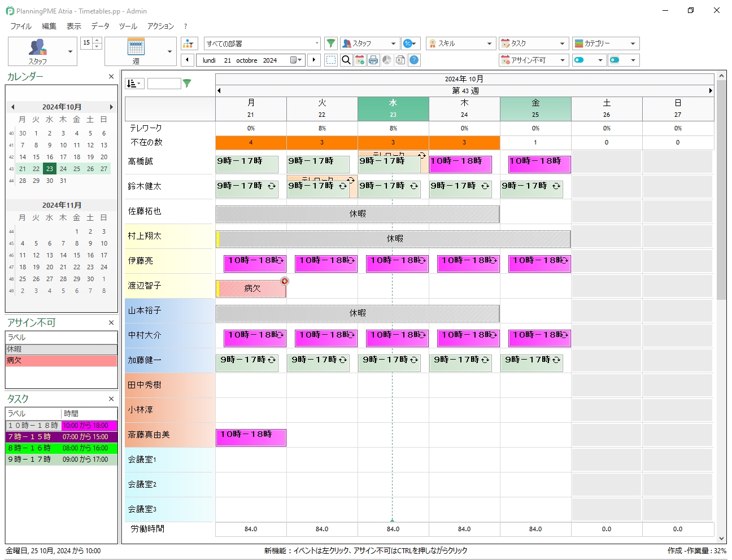
Task: Open the blue help question icon
Action: point(414,60)
